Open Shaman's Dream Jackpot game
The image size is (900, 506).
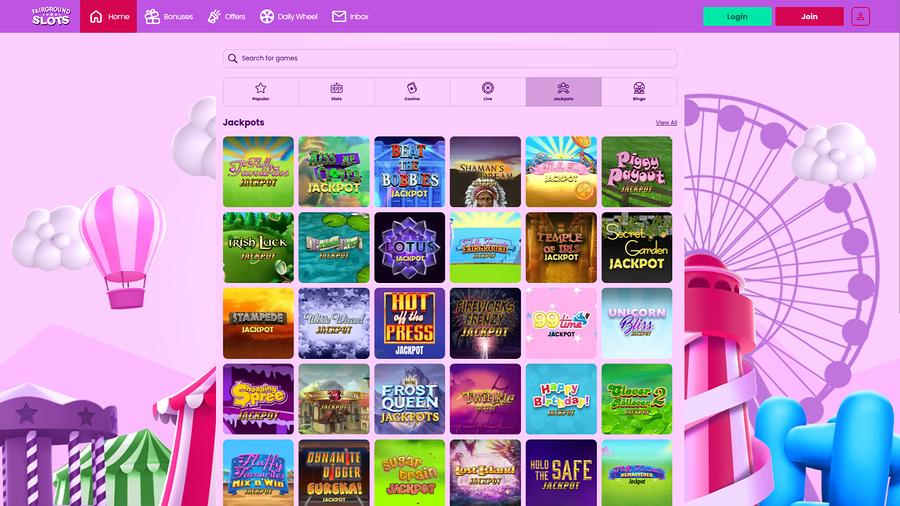[x=486, y=172]
